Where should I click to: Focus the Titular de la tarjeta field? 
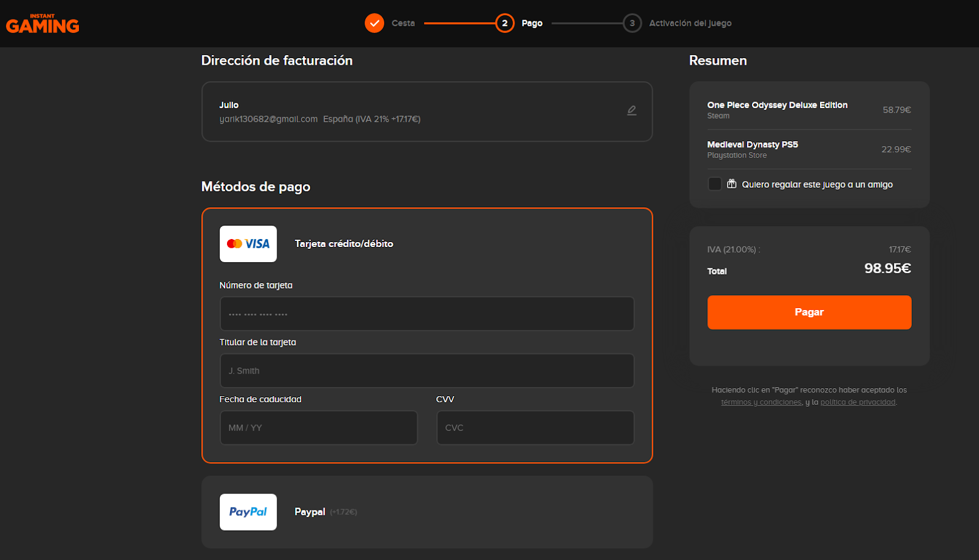pyautogui.click(x=427, y=370)
